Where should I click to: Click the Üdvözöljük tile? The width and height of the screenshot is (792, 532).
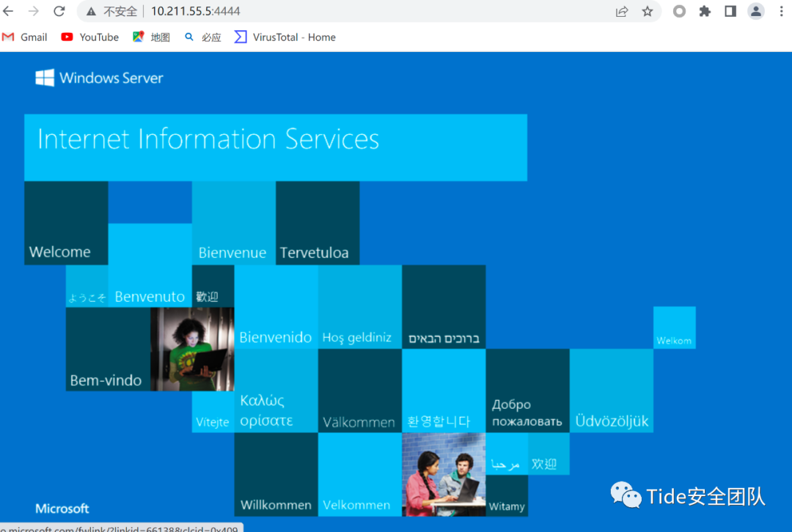coord(612,391)
